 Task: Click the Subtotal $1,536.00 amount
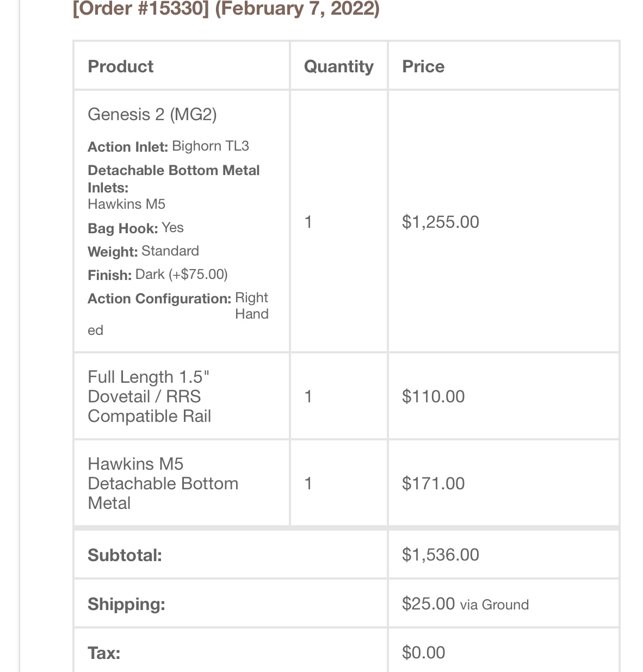pyautogui.click(x=441, y=555)
